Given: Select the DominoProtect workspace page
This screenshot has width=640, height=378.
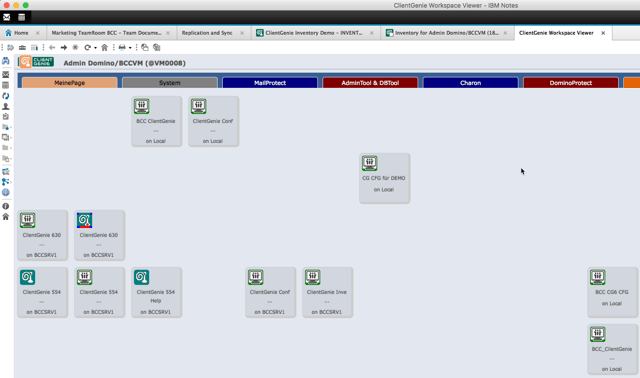Looking at the screenshot, I should [x=571, y=83].
